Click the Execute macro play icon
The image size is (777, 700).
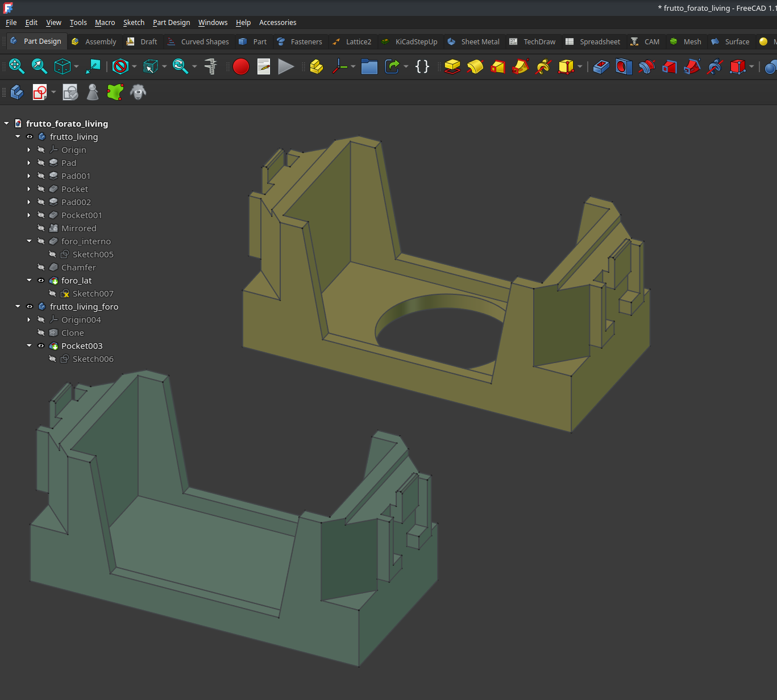click(286, 66)
